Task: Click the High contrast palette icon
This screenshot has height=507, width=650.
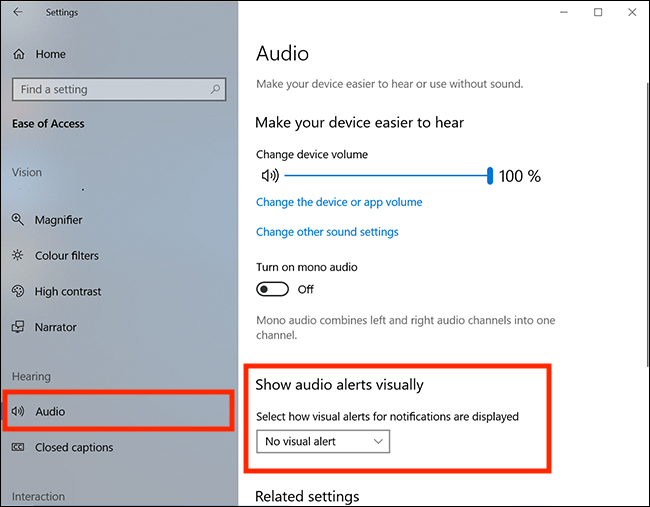Action: pyautogui.click(x=18, y=291)
